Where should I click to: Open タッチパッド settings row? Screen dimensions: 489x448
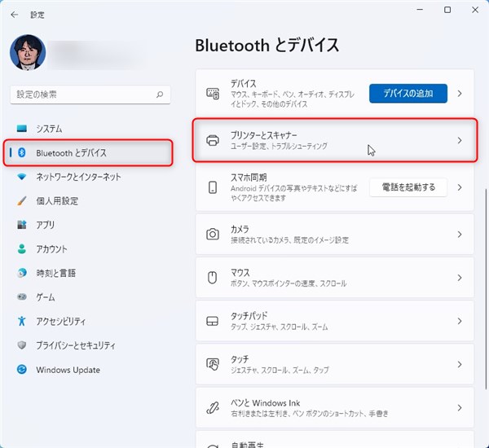(335, 321)
